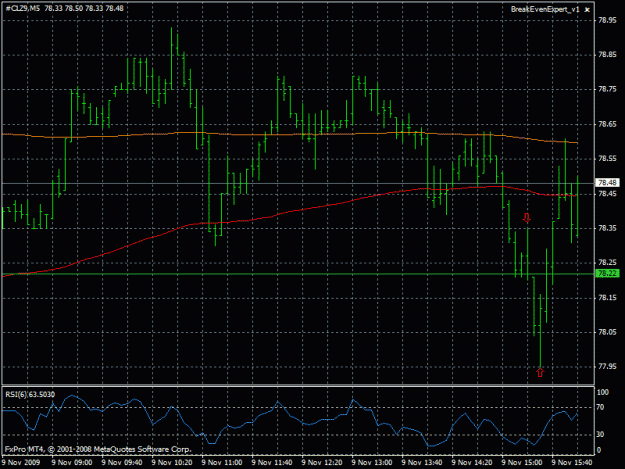Click the 78.25 price scale value
The width and height of the screenshot is (625, 469).
click(607, 263)
